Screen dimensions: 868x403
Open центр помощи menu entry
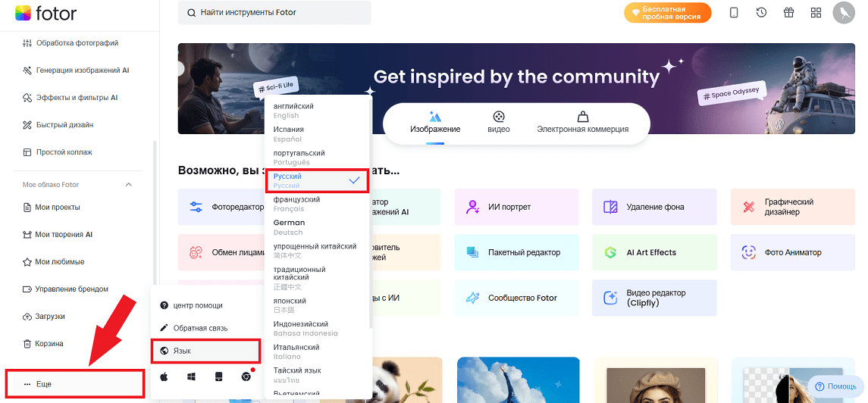click(x=197, y=305)
